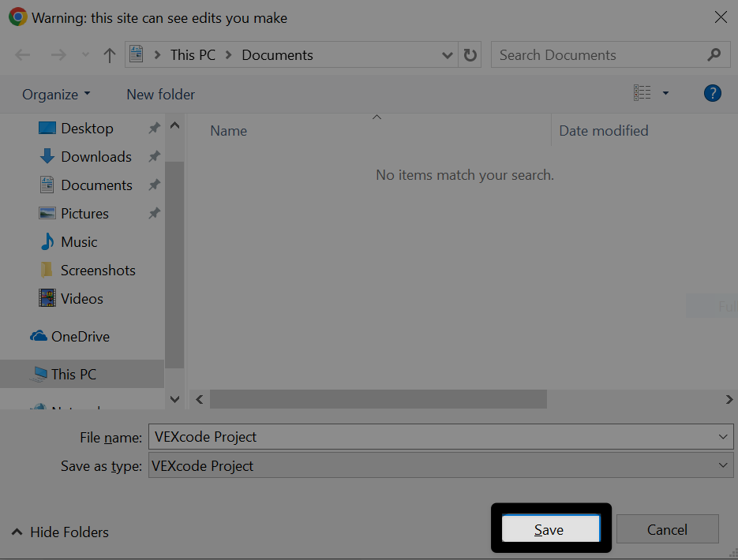Open the breadcrumb path dropdown arrow
738x560 pixels.
(x=447, y=54)
